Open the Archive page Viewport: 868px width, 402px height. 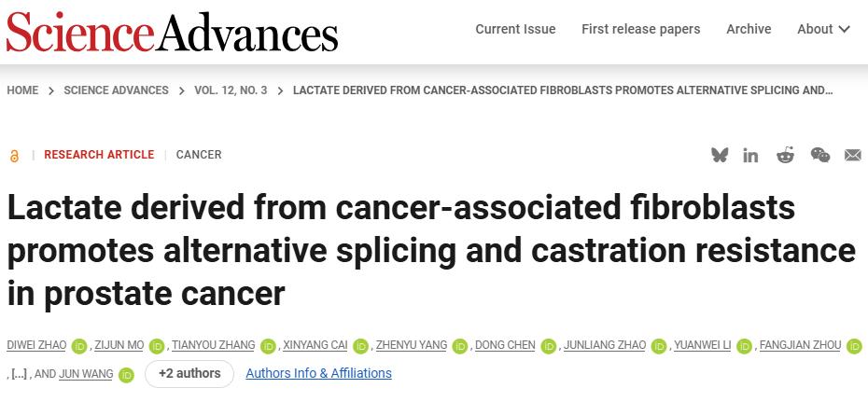[749, 29]
